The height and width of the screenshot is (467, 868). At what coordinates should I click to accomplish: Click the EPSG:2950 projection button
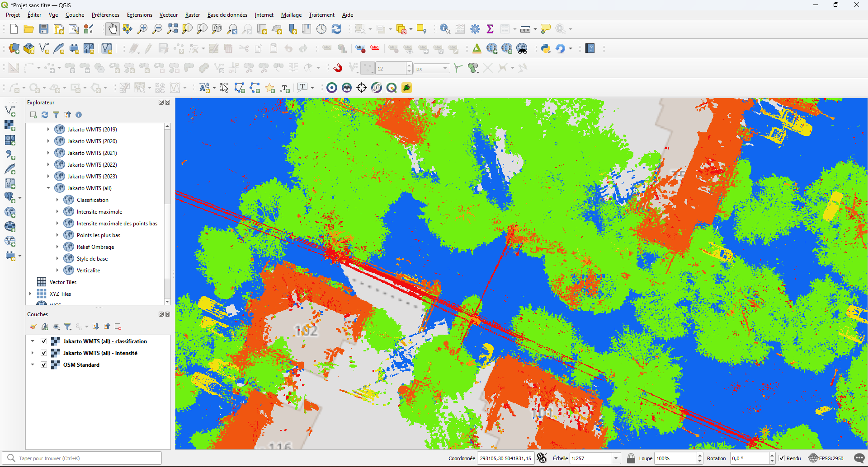(x=826, y=458)
